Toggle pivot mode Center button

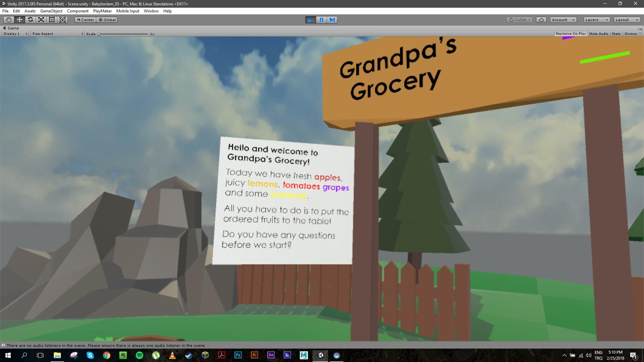(x=85, y=20)
